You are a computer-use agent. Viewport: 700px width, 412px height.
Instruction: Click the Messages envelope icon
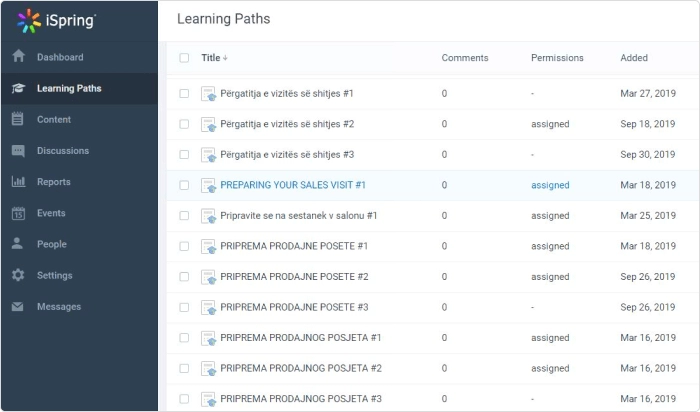[17, 306]
